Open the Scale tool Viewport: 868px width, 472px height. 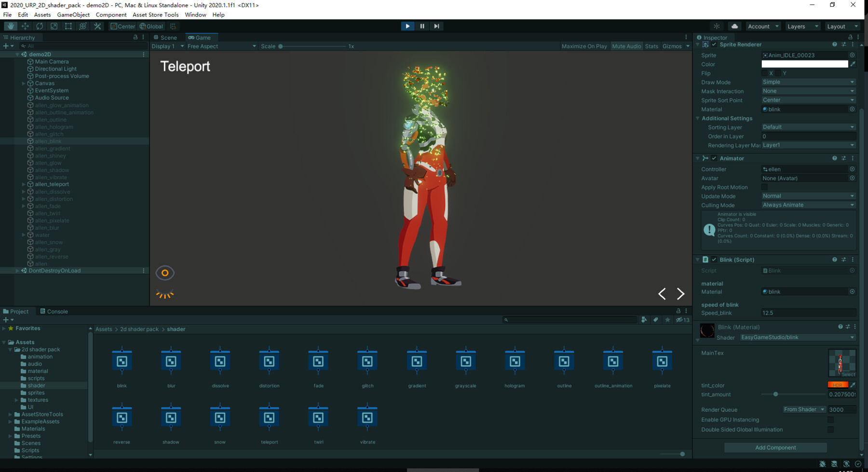(x=53, y=26)
